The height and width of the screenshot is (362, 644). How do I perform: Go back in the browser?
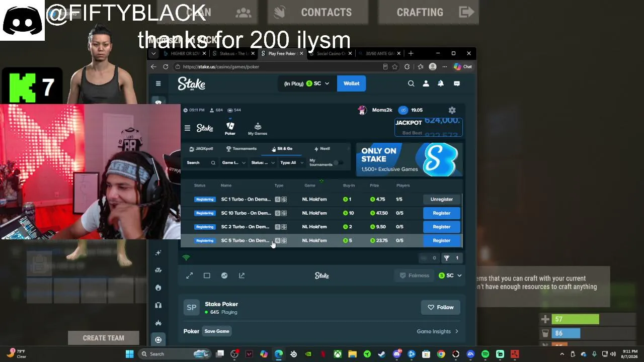pos(153,66)
